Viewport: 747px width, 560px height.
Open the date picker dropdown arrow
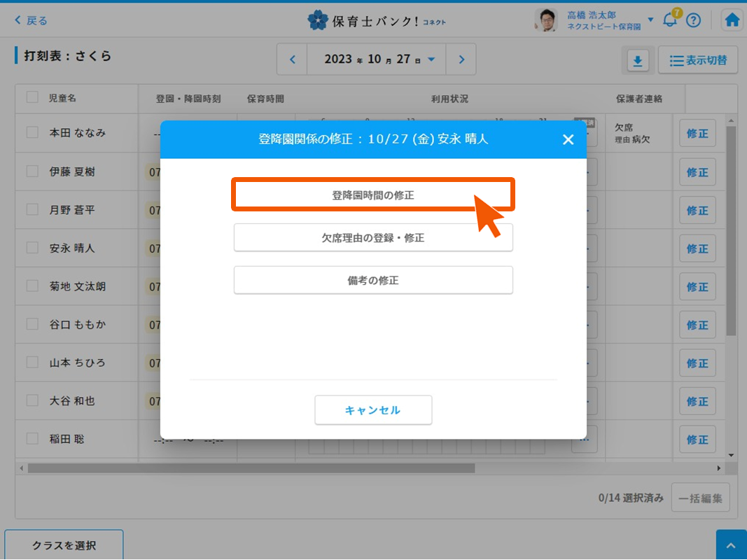coord(431,59)
